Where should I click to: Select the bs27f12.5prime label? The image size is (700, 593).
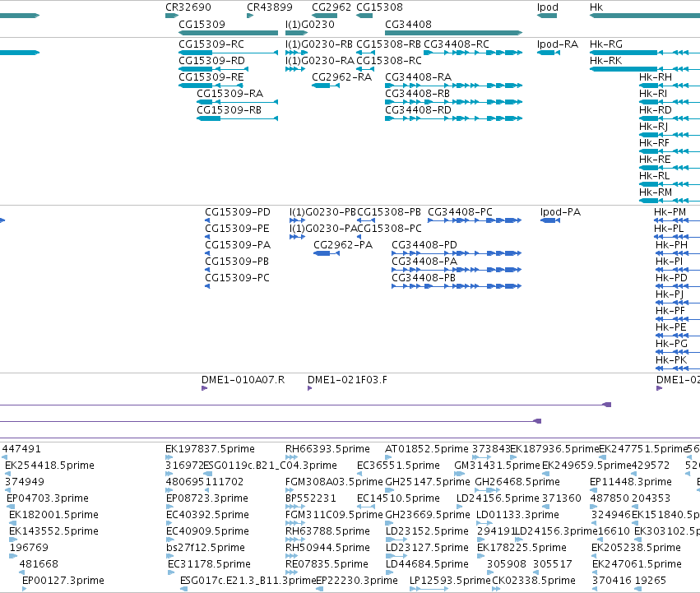pyautogui.click(x=206, y=548)
